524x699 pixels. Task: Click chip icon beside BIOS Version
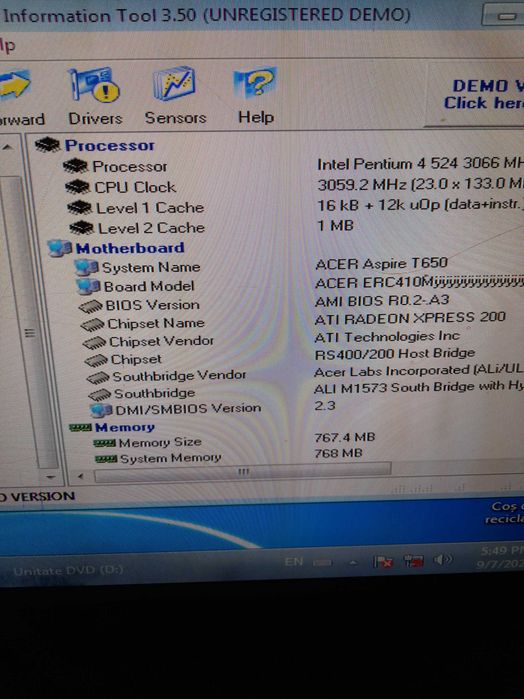[x=91, y=306]
